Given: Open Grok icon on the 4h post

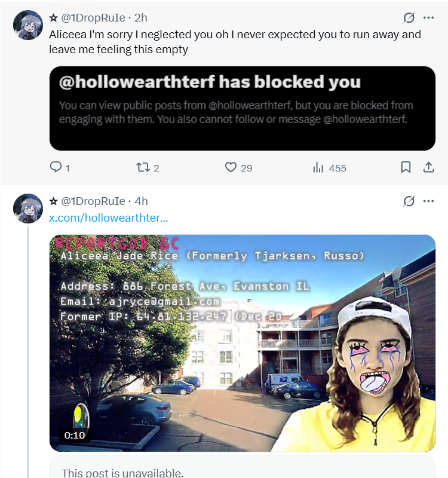Looking at the screenshot, I should (409, 201).
